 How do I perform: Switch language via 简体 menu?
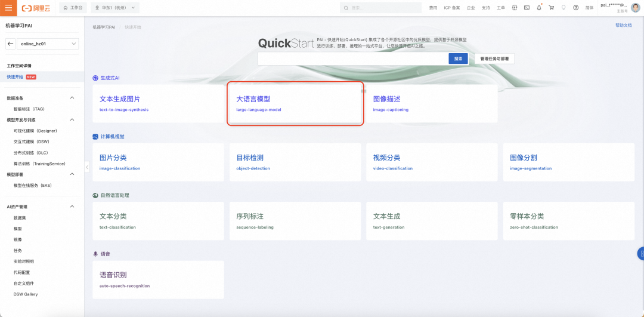click(589, 8)
